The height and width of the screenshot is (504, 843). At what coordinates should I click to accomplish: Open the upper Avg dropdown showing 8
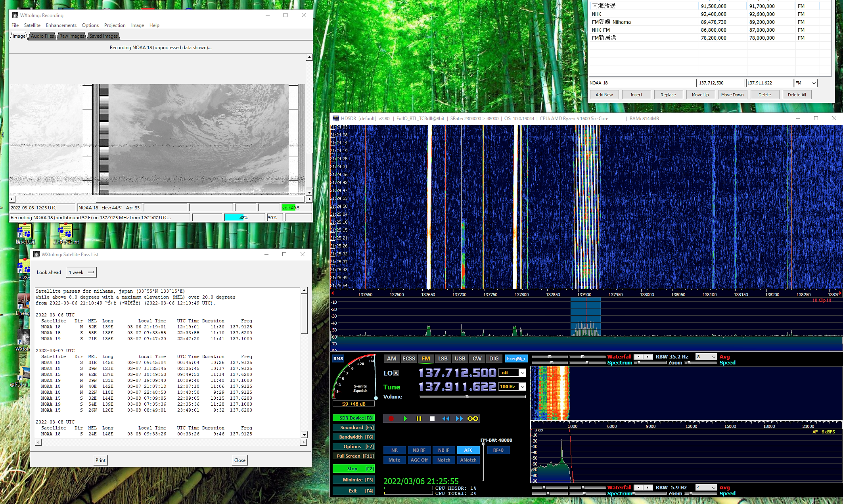(706, 357)
